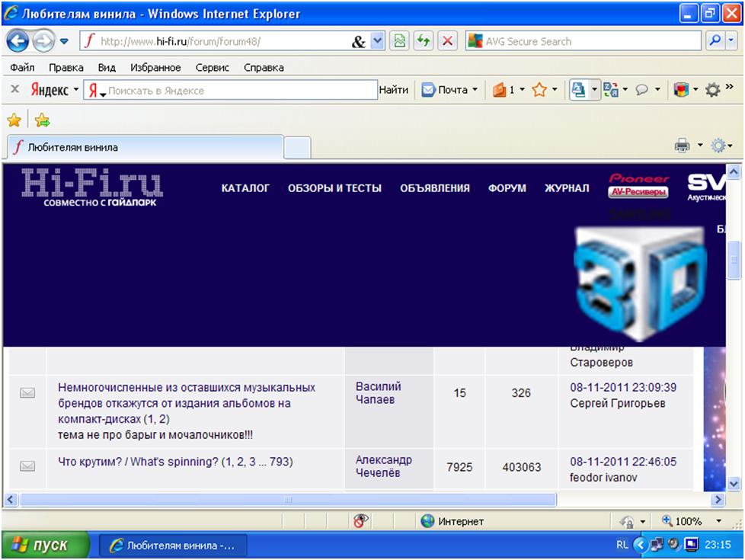The width and height of the screenshot is (745, 560).
Task: Open the ФОРУМ link in site navigation
Action: point(507,188)
